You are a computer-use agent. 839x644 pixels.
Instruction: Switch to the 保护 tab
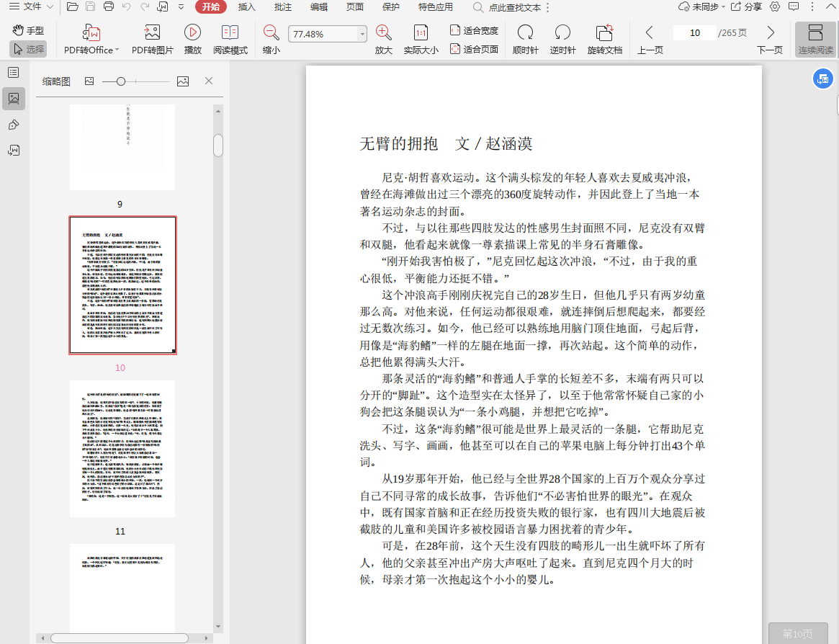[390, 7]
